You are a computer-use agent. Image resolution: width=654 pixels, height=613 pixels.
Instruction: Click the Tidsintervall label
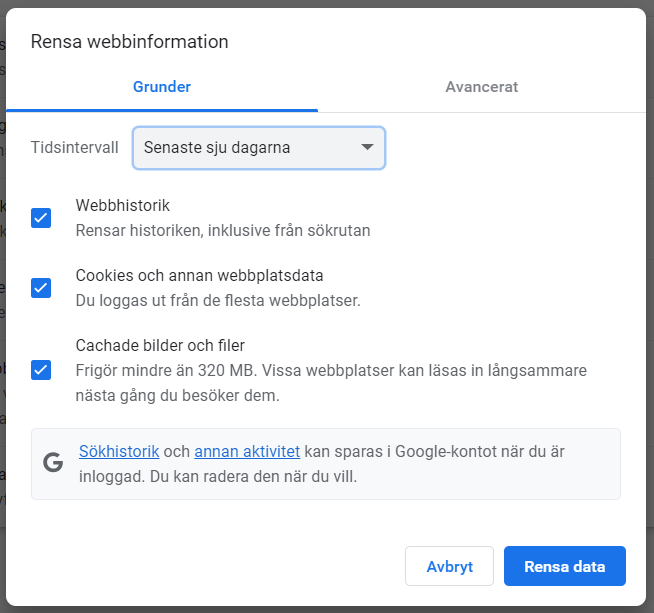[75, 148]
